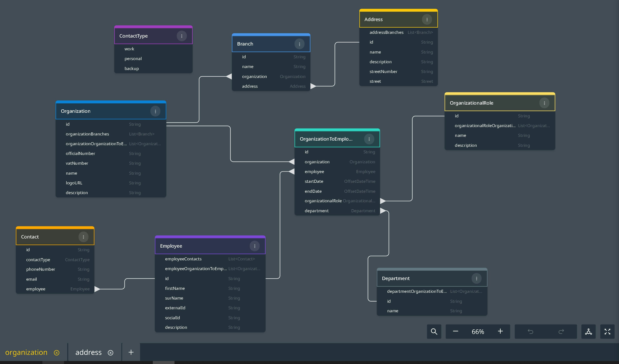This screenshot has width=619, height=364.
Task: Open the Employee entity three-dot menu
Action: (x=254, y=246)
